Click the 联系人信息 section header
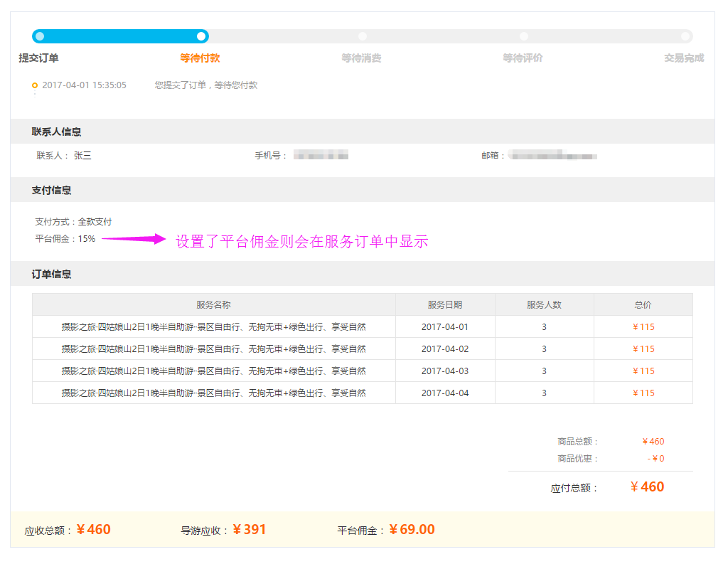The width and height of the screenshot is (728, 564). (x=56, y=132)
